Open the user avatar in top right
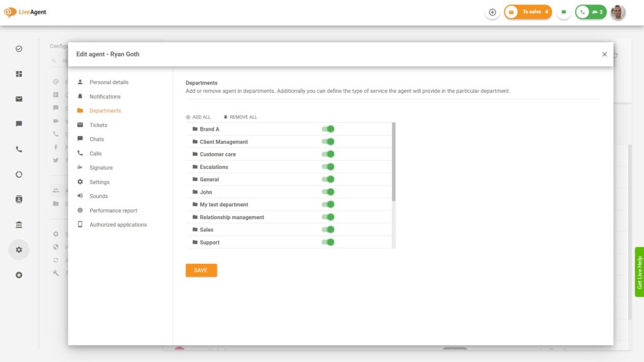644x362 pixels. [618, 12]
